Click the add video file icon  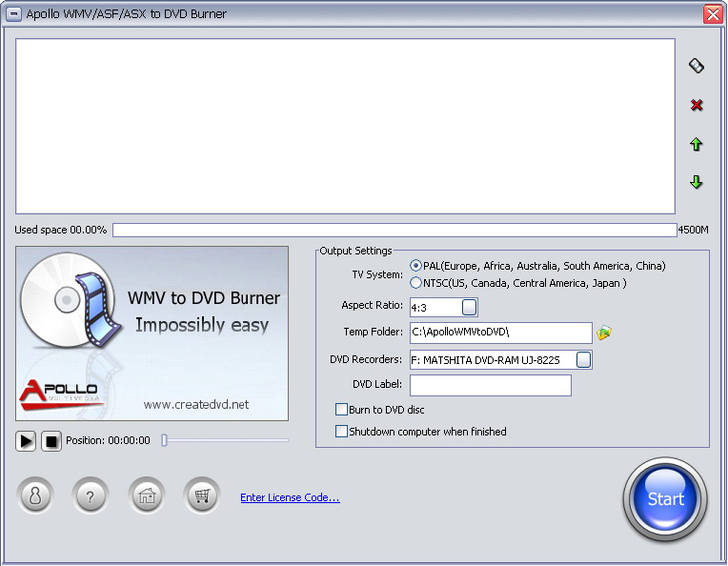click(x=696, y=66)
